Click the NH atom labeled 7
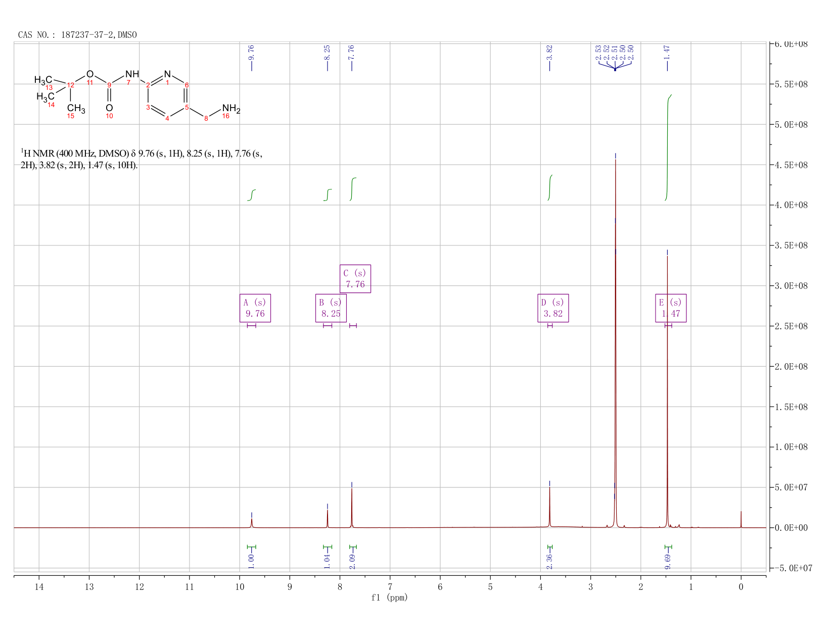Viewport: 834px width, 644px height. [x=132, y=75]
